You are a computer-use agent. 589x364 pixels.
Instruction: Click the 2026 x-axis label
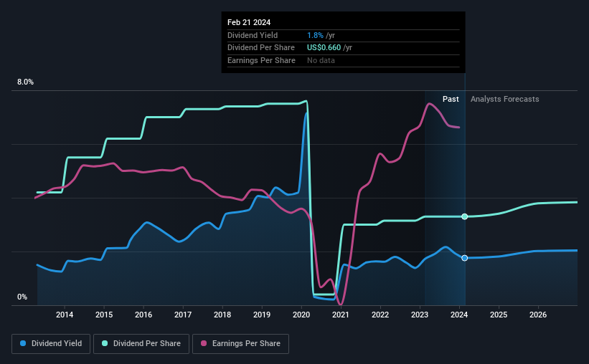click(x=538, y=315)
